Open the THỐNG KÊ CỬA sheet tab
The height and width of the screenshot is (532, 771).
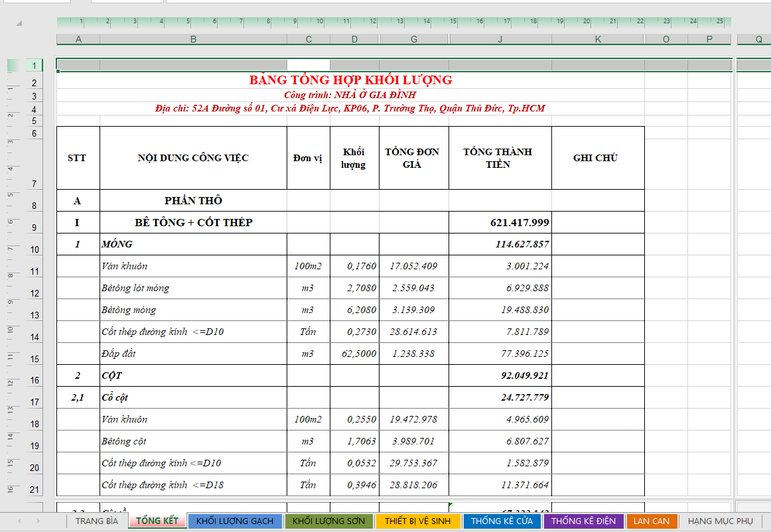point(502,521)
